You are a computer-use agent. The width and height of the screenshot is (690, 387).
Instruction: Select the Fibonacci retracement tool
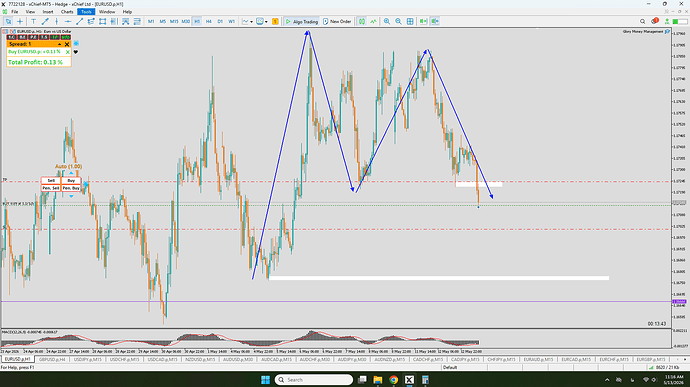click(x=91, y=21)
